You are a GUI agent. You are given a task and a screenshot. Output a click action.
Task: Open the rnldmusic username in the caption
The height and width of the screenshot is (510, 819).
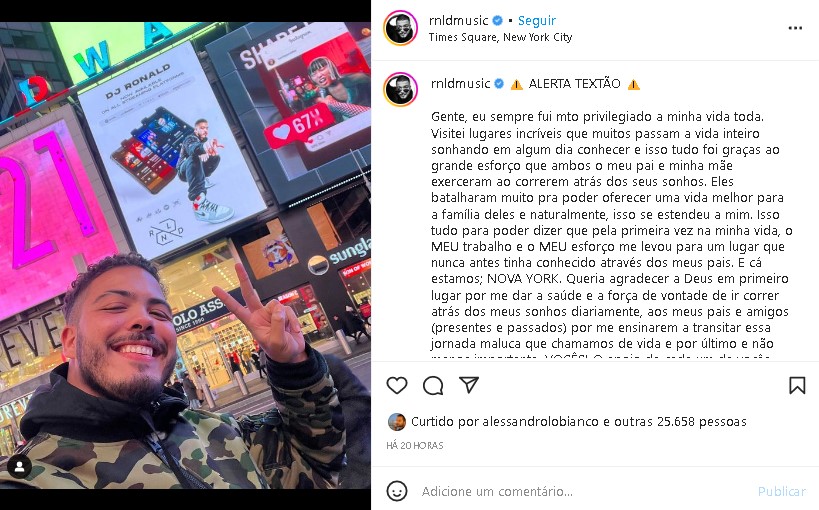click(x=461, y=84)
